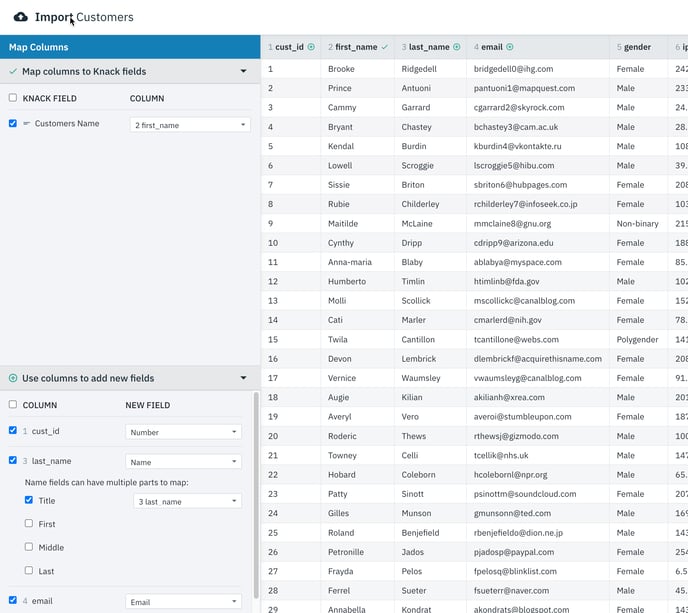Screen dimensions: 688x613
Task: Collapse the Map columns to Knack fields section
Action: tap(244, 71)
